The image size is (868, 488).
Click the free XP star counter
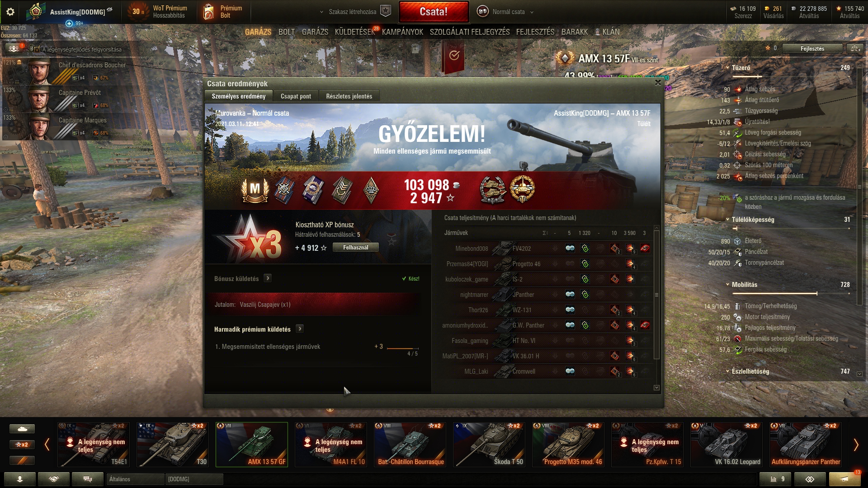pyautogui.click(x=849, y=12)
